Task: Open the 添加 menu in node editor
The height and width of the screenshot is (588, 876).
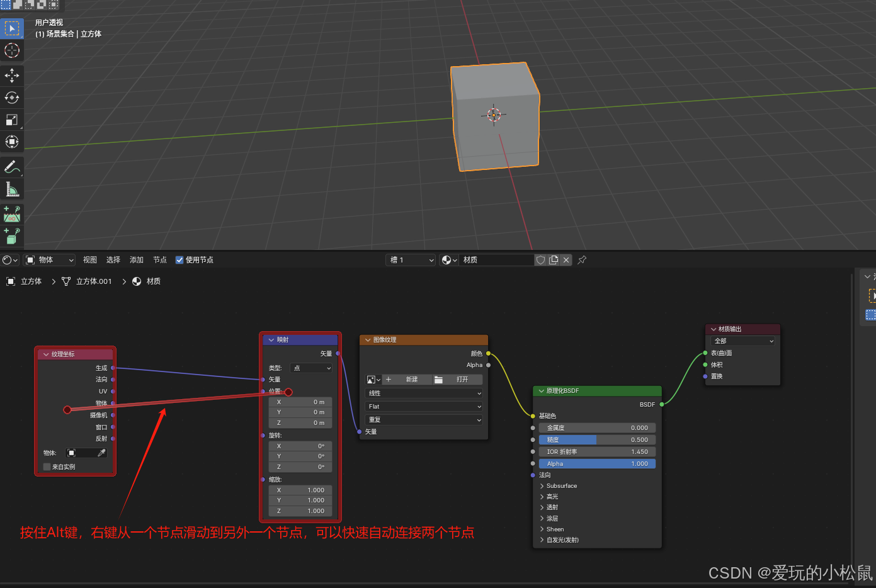Action: pos(136,259)
